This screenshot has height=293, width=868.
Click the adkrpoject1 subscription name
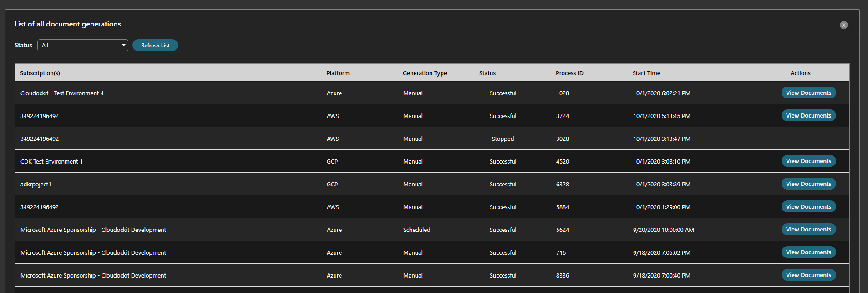tap(36, 184)
